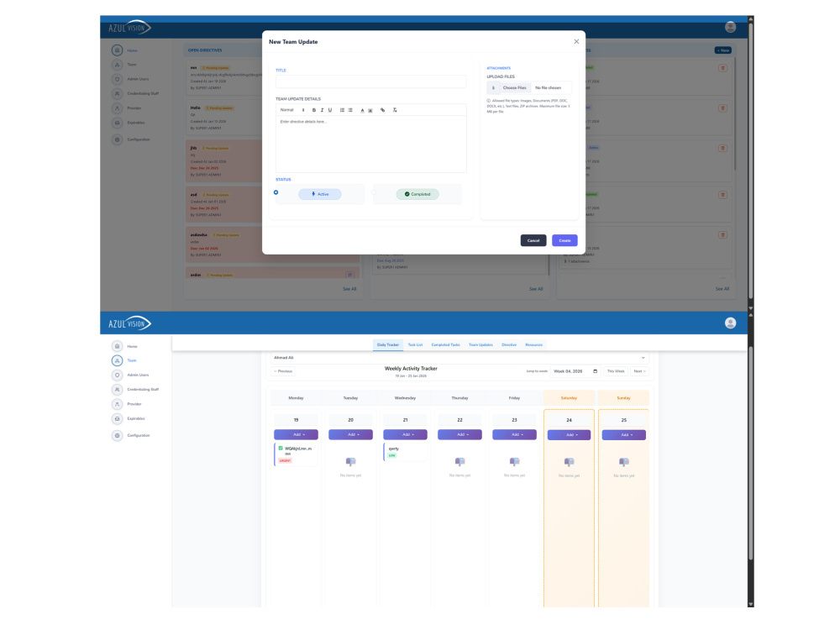840x630 pixels.
Task: Switch to the Directive tab
Action: coord(509,345)
